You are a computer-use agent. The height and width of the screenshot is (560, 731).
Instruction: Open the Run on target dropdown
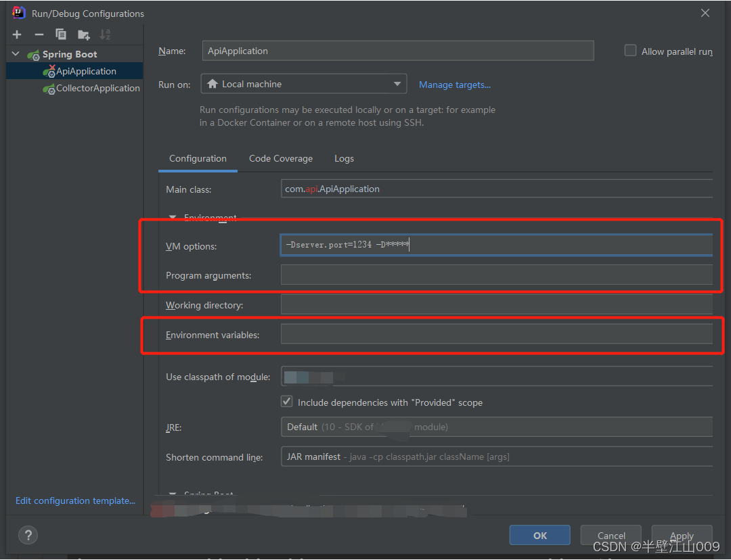tap(303, 84)
